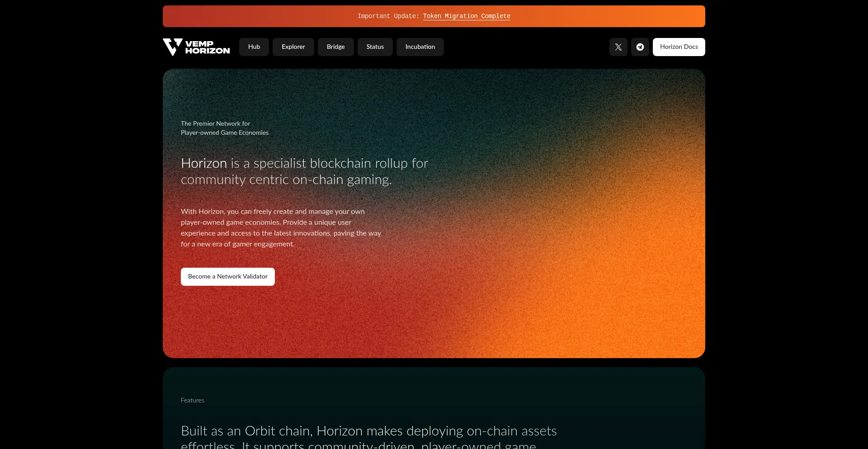Click the VEMP HORIZON wordmark text
The height and width of the screenshot is (449, 868).
tap(207, 47)
